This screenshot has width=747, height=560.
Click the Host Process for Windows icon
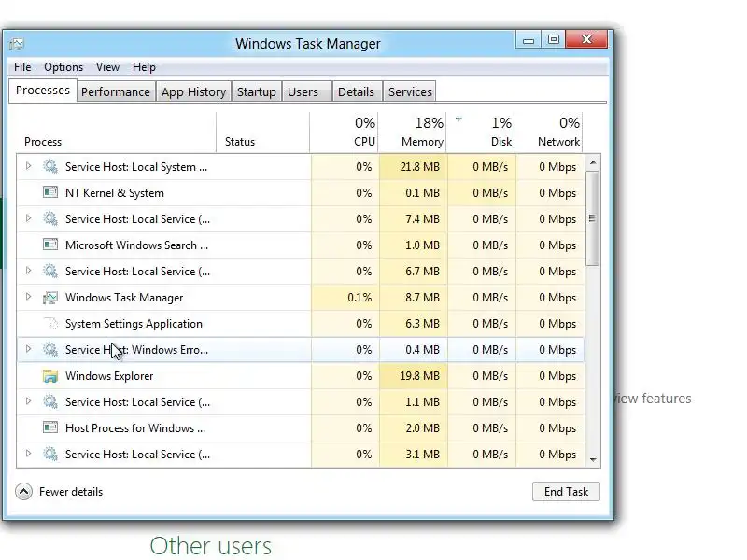(x=50, y=427)
